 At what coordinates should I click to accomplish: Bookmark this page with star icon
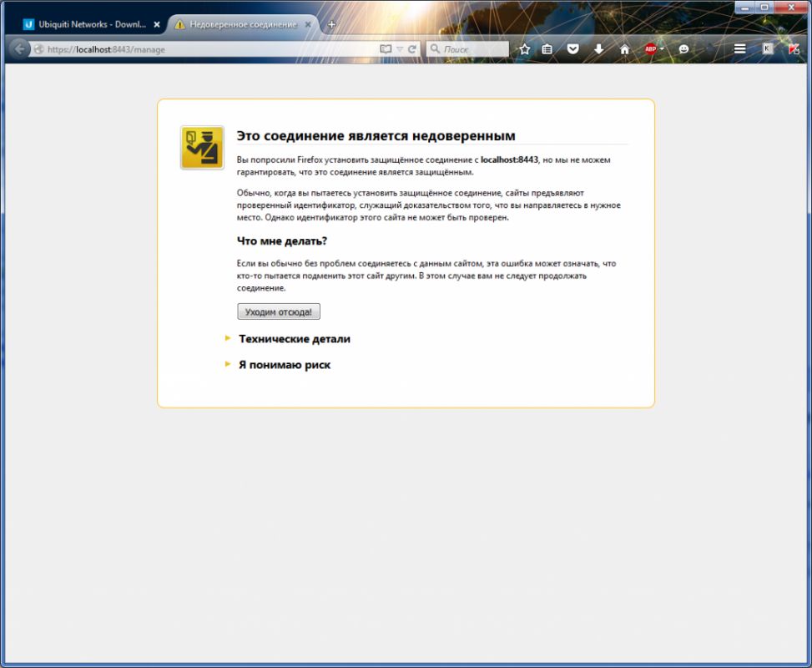(x=524, y=49)
